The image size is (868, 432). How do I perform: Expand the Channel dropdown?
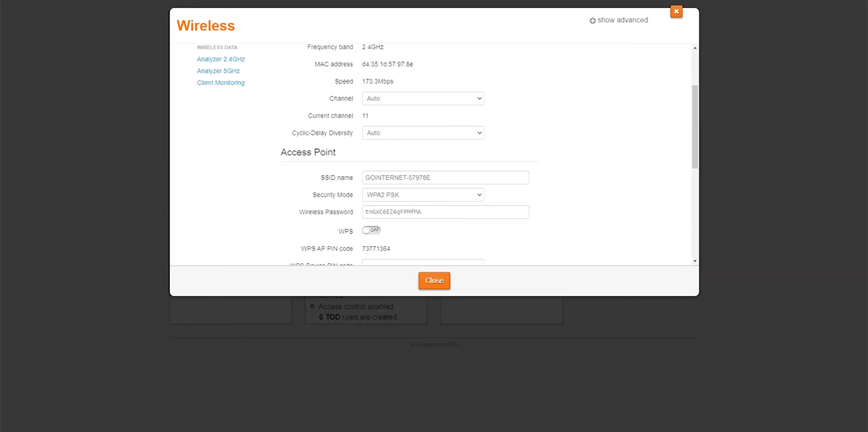click(422, 98)
